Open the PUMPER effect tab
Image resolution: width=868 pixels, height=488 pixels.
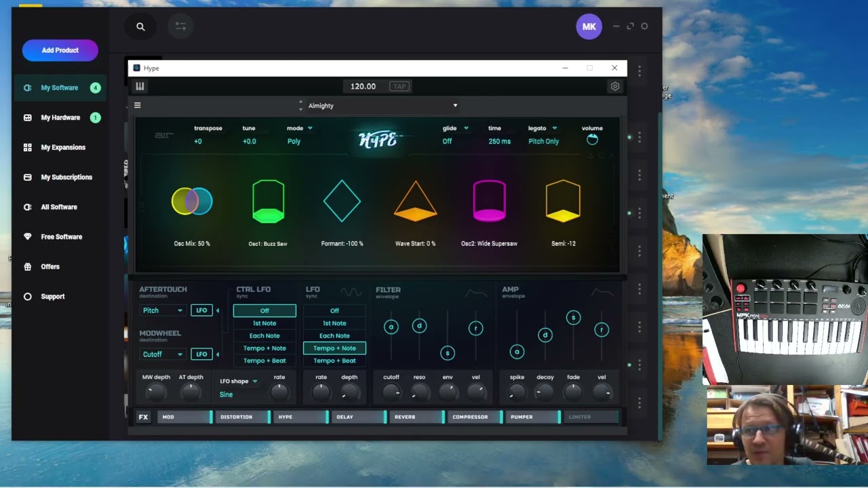[x=534, y=417]
